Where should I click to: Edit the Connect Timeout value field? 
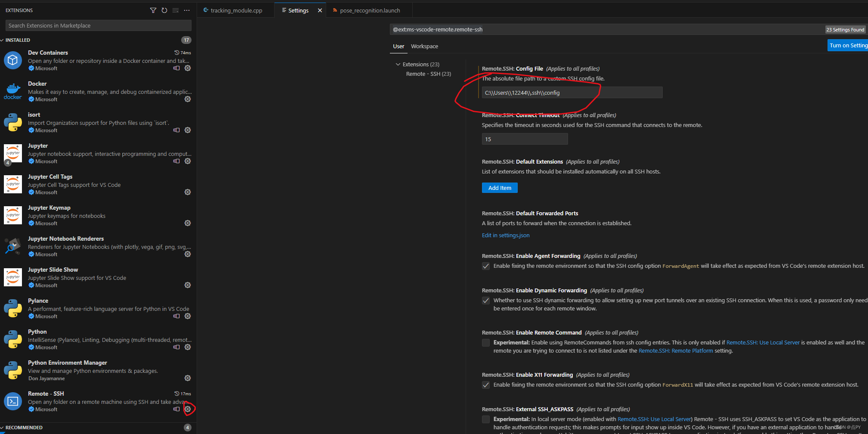tap(525, 139)
